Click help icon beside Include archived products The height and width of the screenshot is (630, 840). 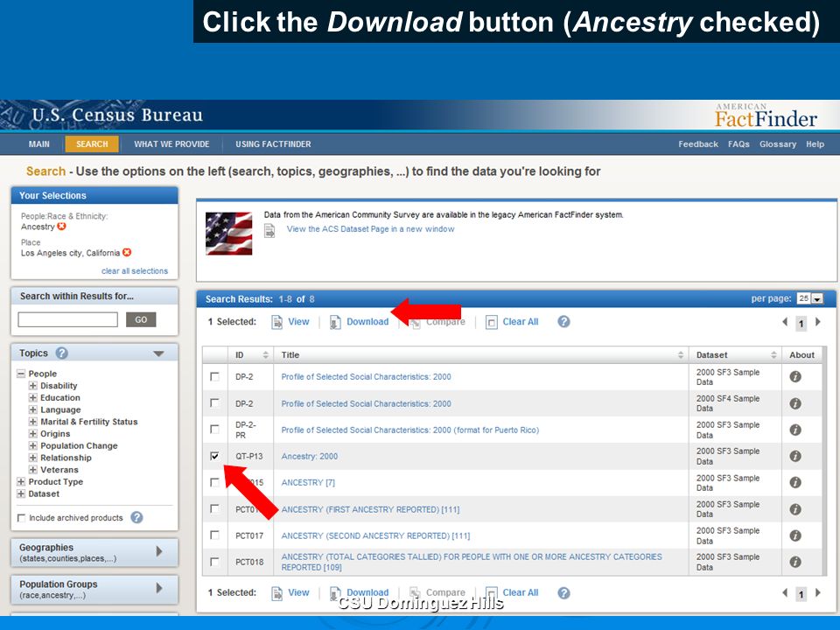(136, 517)
